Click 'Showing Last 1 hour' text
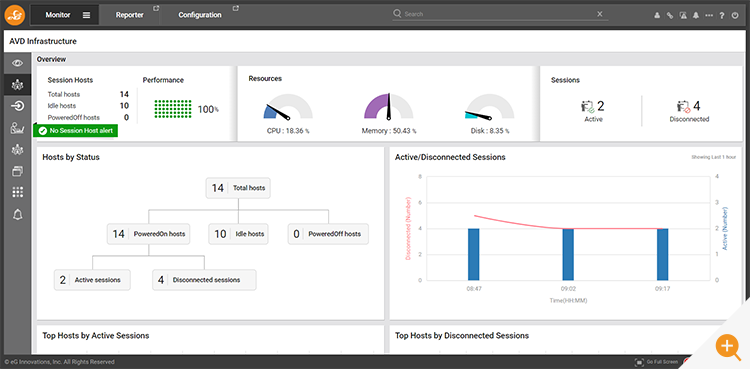Viewport: 750px width, 369px height. [713, 157]
